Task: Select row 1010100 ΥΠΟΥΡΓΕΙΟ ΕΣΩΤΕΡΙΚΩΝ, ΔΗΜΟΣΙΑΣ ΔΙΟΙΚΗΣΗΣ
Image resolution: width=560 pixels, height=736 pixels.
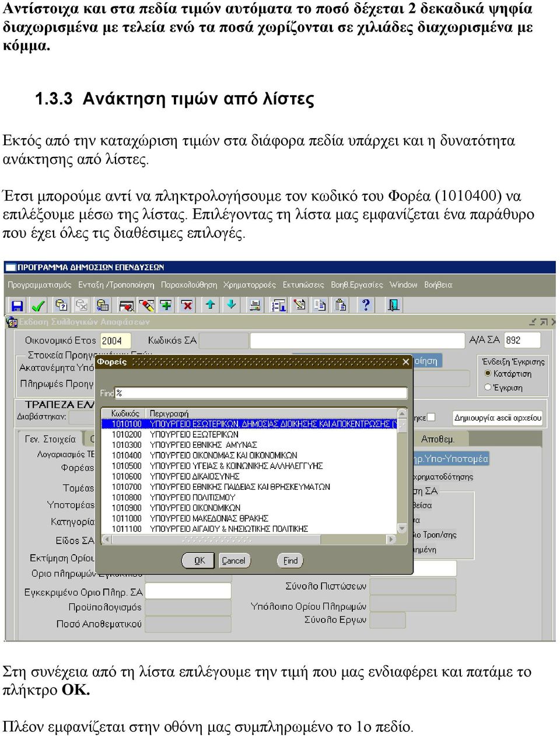Action: (x=249, y=424)
